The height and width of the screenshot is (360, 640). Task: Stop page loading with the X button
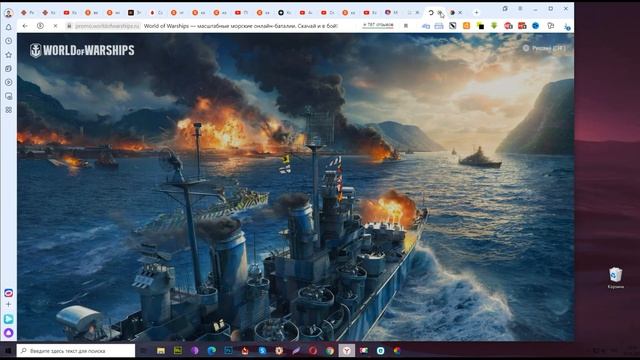coord(55,26)
